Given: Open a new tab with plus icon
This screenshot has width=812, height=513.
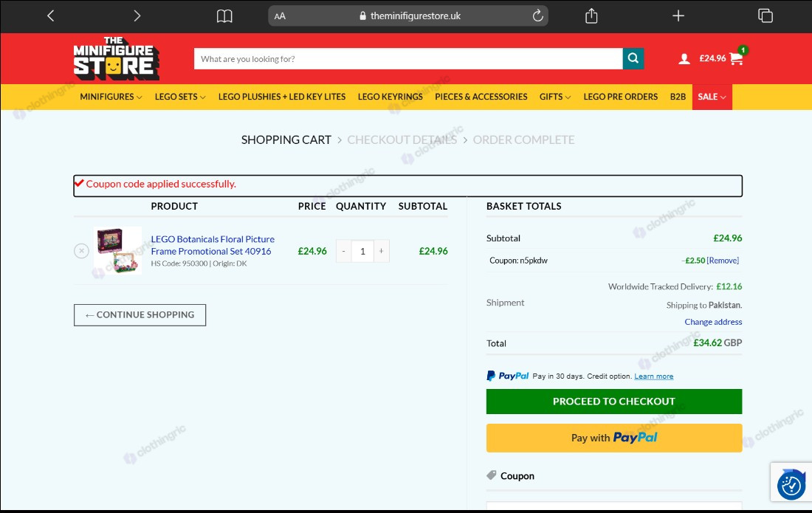Looking at the screenshot, I should pyautogui.click(x=678, y=16).
